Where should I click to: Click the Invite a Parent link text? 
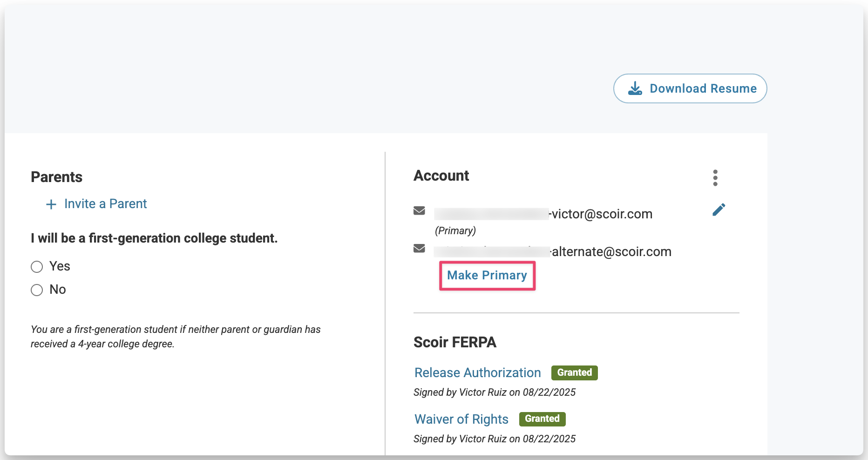pos(105,204)
